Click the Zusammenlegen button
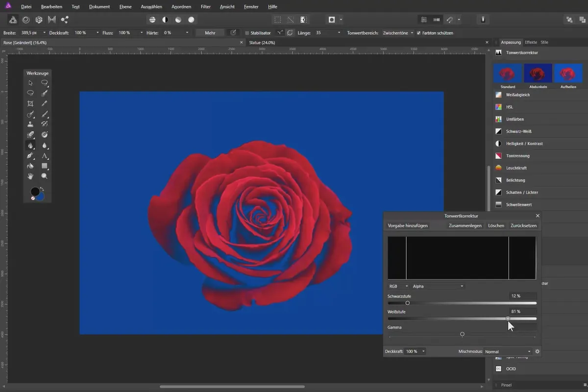 pyautogui.click(x=465, y=226)
